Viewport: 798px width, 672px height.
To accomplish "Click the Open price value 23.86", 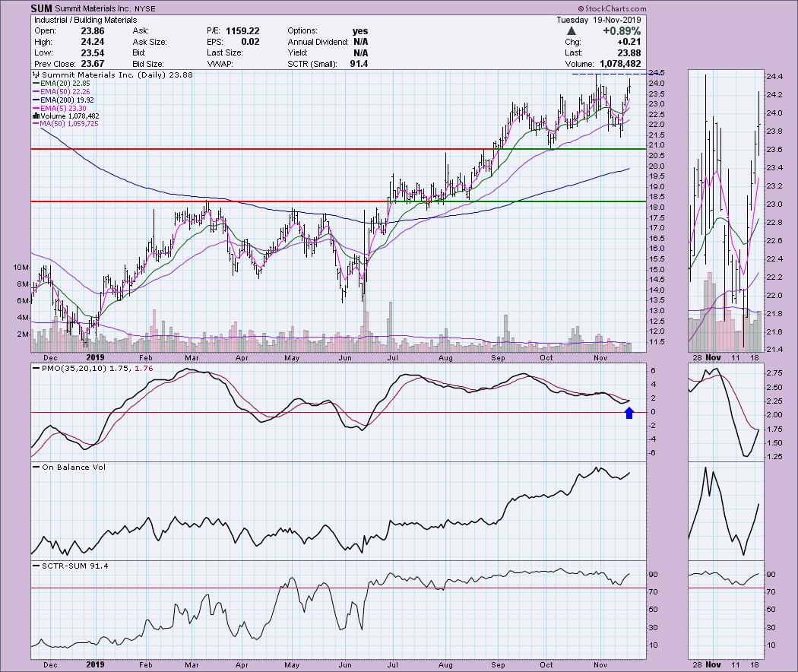I will (93, 31).
